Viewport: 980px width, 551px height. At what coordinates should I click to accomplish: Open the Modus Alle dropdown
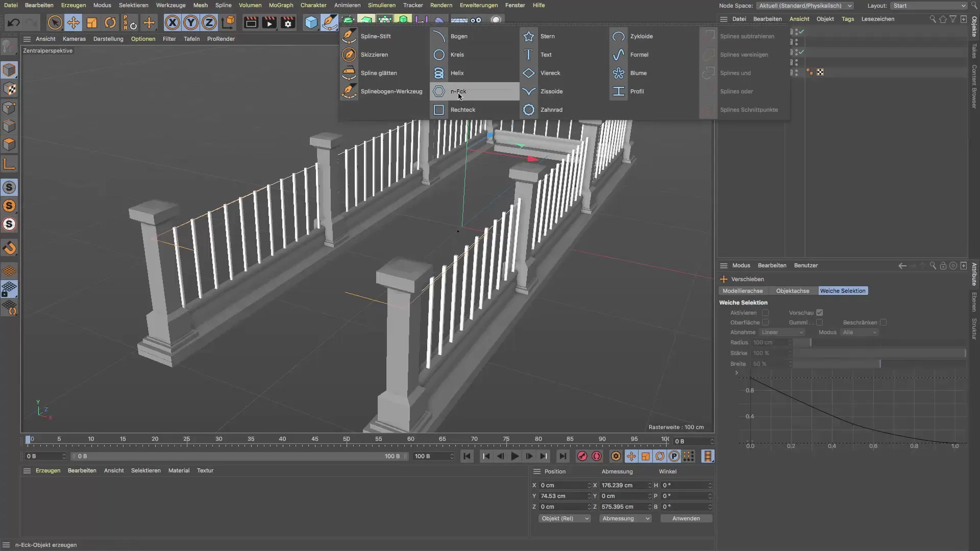860,332
